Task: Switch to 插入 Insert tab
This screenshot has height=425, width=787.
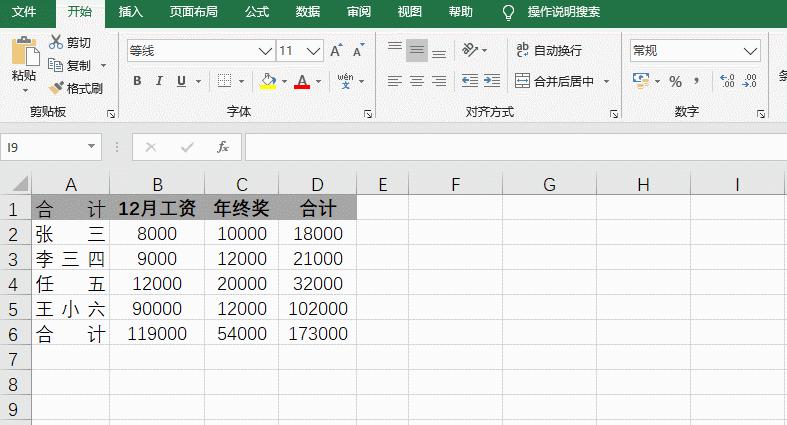Action: (131, 12)
